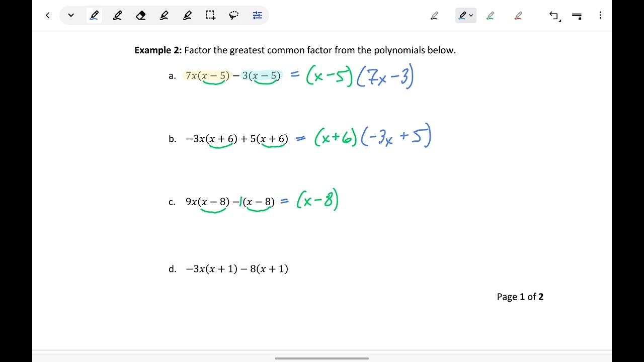
Task: Choose the green pen color preset
Action: 490,16
